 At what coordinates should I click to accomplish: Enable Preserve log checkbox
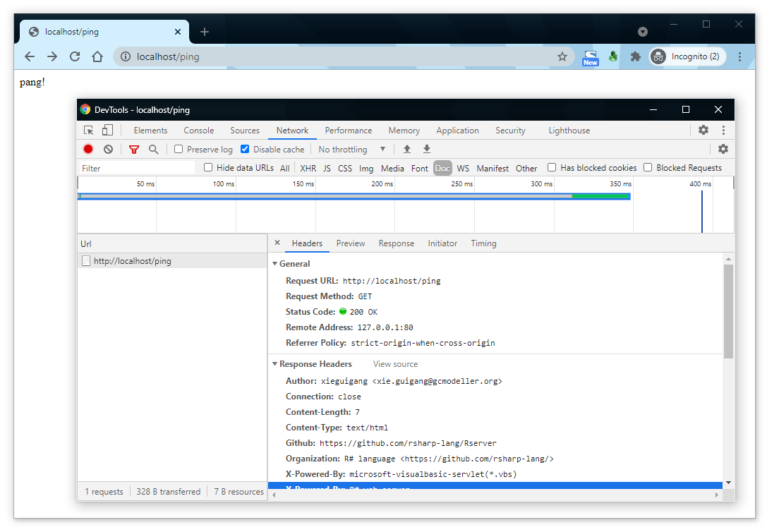tap(179, 149)
